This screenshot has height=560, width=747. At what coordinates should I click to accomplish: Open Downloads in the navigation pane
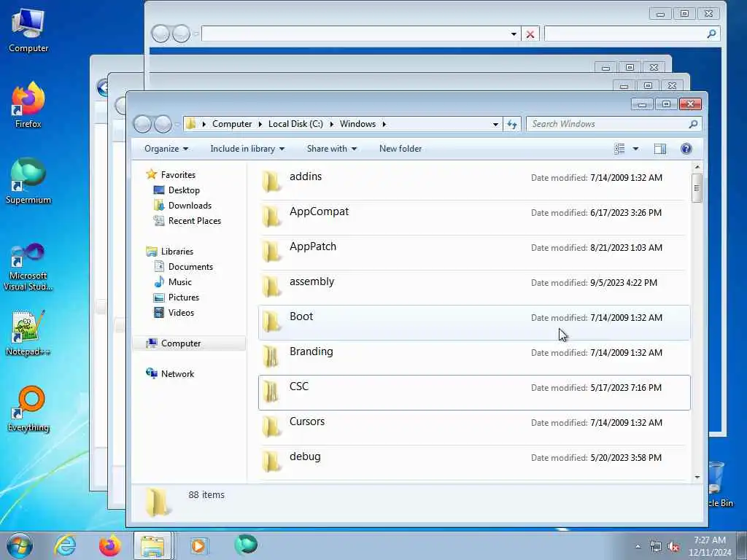coord(190,205)
